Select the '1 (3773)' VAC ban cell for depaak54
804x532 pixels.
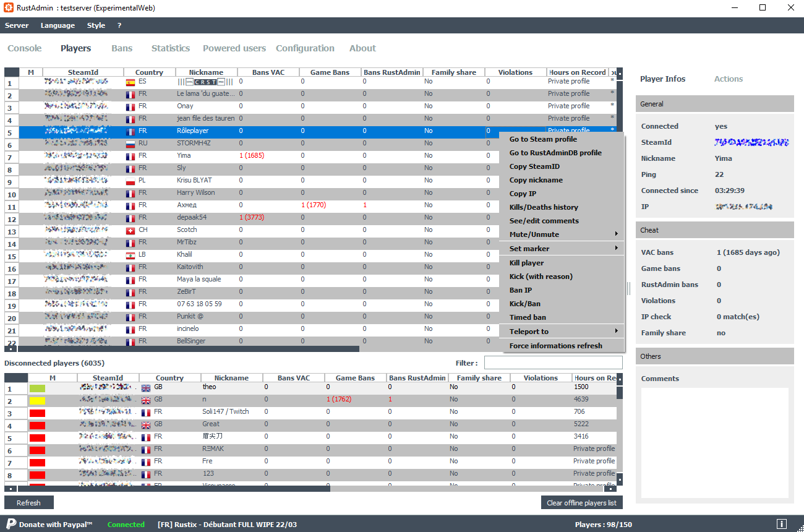(x=268, y=218)
